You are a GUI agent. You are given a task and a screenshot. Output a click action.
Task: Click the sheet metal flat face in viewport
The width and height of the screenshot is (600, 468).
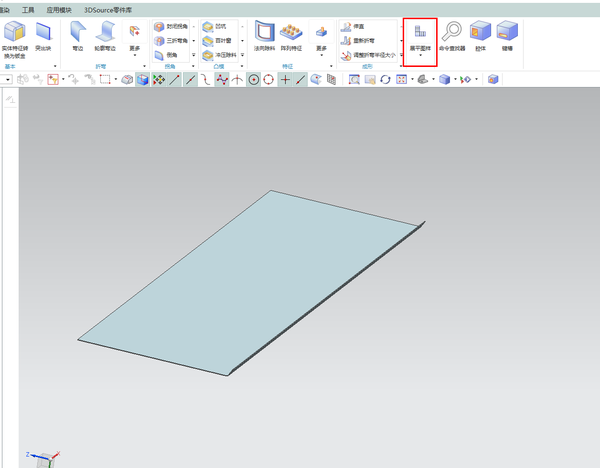pos(249,283)
